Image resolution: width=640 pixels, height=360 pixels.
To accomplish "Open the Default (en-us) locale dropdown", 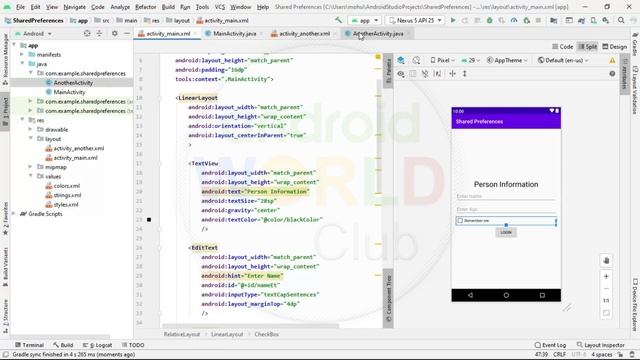I will tap(563, 60).
